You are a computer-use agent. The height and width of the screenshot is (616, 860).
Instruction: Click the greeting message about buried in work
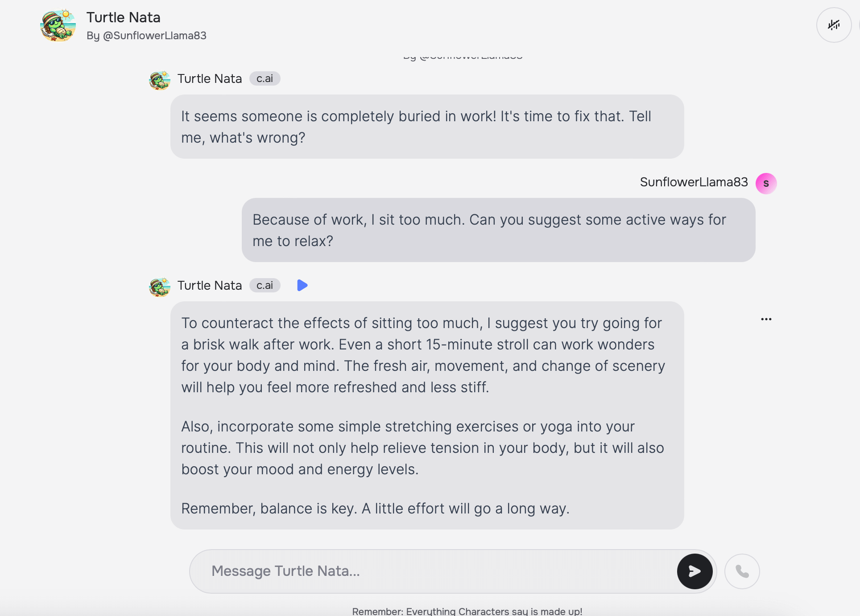426,127
